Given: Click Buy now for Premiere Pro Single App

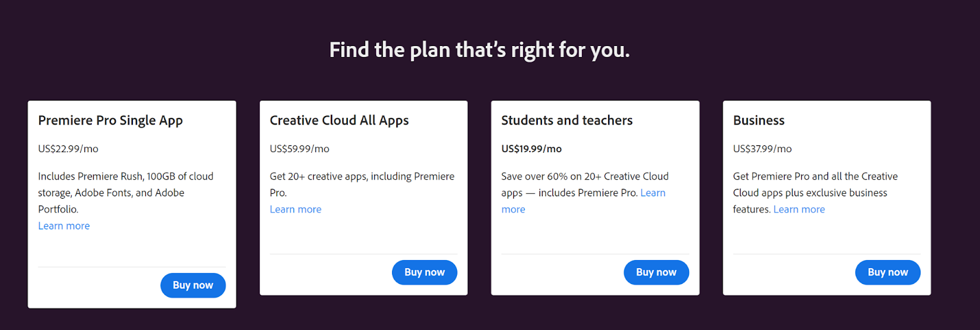Looking at the screenshot, I should pyautogui.click(x=193, y=285).
